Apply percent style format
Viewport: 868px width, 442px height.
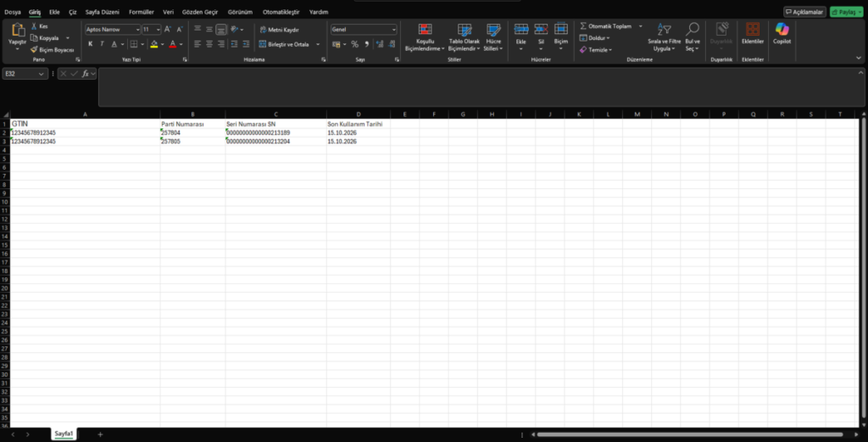(x=355, y=44)
